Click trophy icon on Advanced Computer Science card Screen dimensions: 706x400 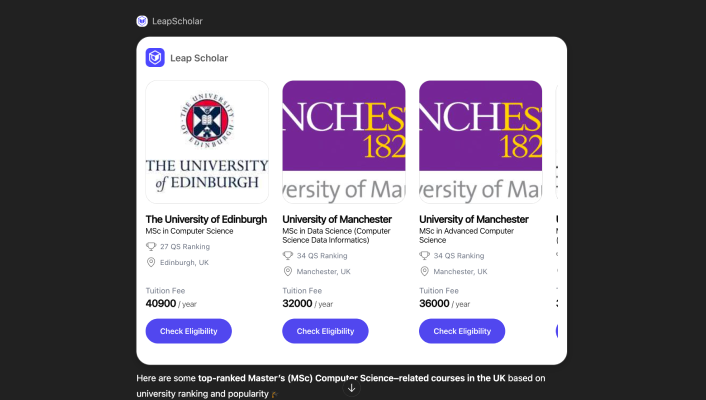pyautogui.click(x=425, y=255)
